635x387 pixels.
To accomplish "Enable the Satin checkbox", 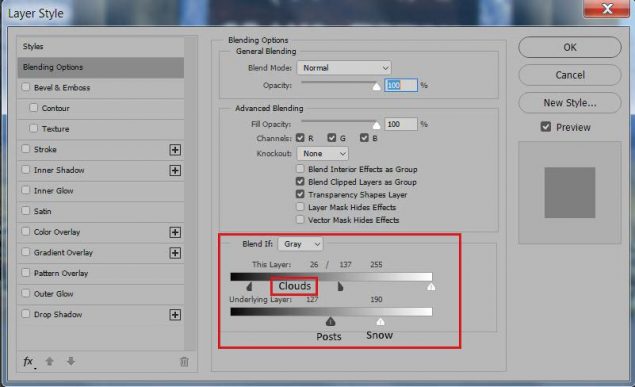I will (x=26, y=211).
